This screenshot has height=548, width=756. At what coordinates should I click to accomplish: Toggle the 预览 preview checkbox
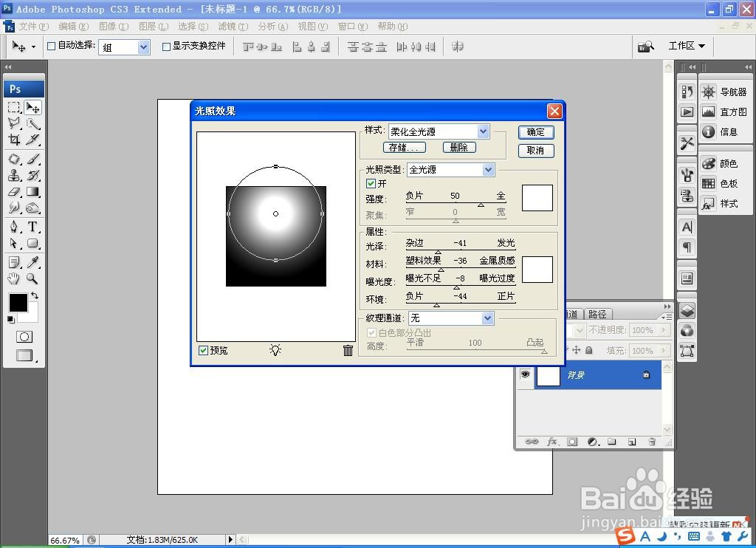click(x=203, y=350)
